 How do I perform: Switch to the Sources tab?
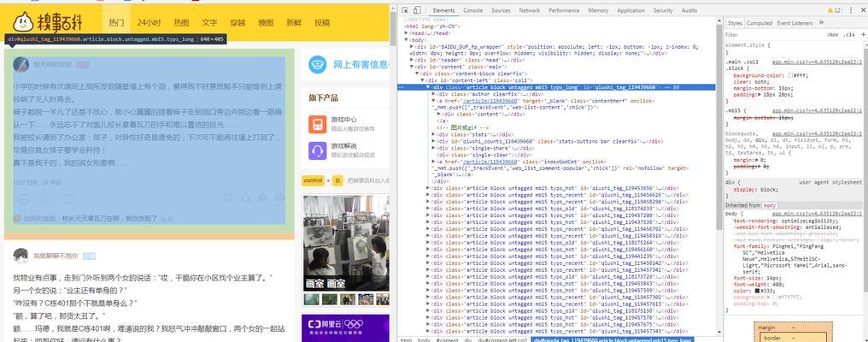coord(501,10)
